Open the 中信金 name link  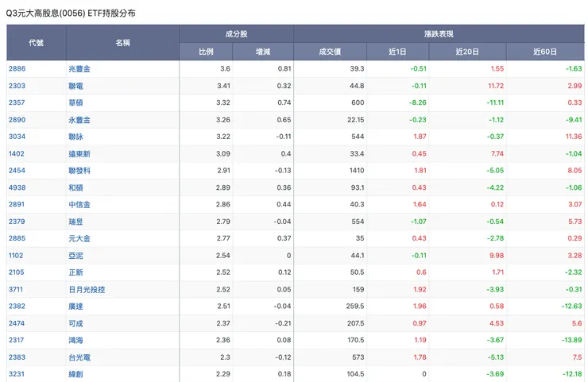point(80,205)
